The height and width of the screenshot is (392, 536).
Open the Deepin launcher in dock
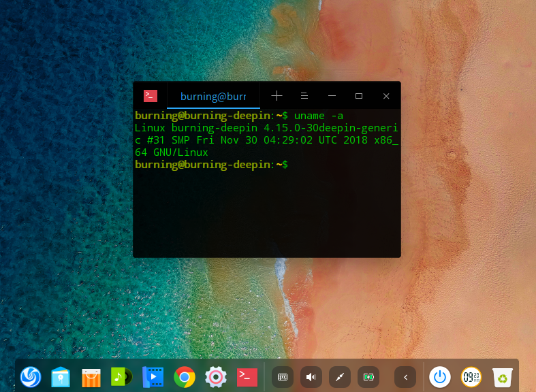point(31,377)
